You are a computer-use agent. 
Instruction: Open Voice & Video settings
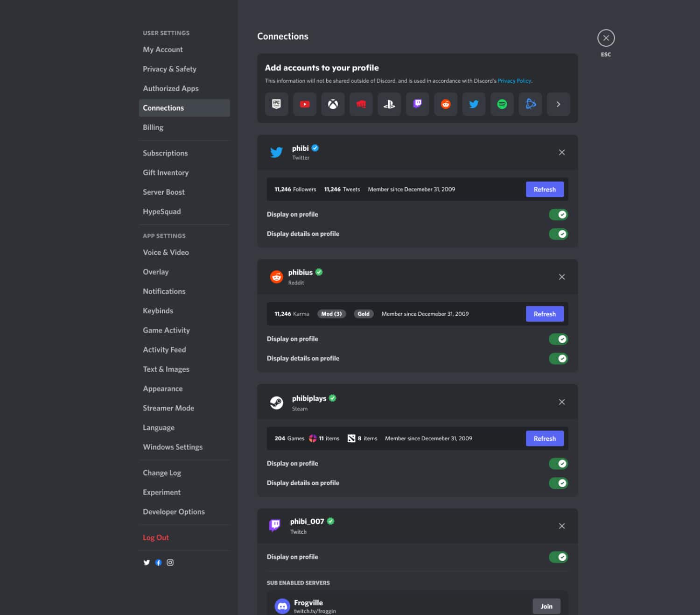coord(184,252)
